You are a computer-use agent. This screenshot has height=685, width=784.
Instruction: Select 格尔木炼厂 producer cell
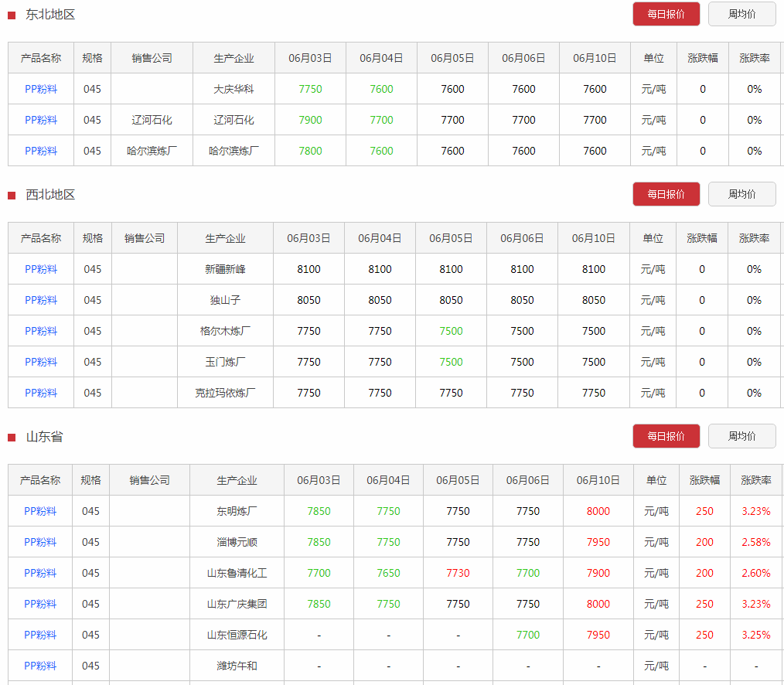pos(225,331)
